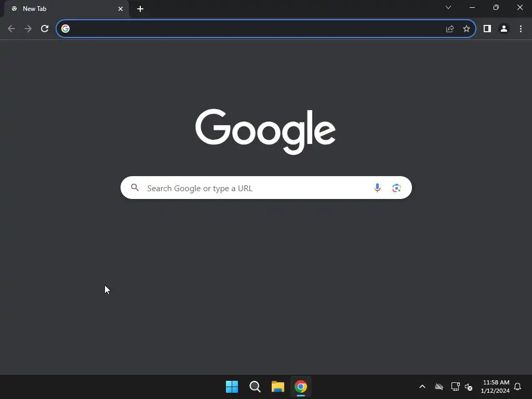Click the OneDrive cloud tray icon
The height and width of the screenshot is (399, 532).
[439, 387]
